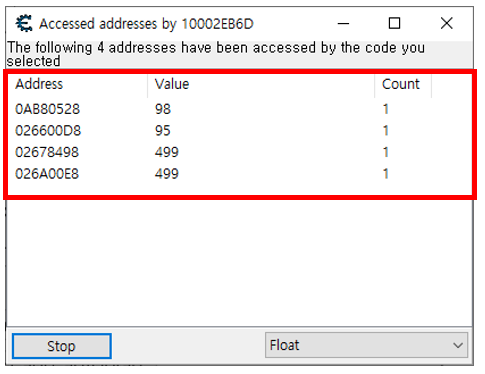Click count 1 for address 02678498
This screenshot has height=374, width=485.
pyautogui.click(x=386, y=152)
